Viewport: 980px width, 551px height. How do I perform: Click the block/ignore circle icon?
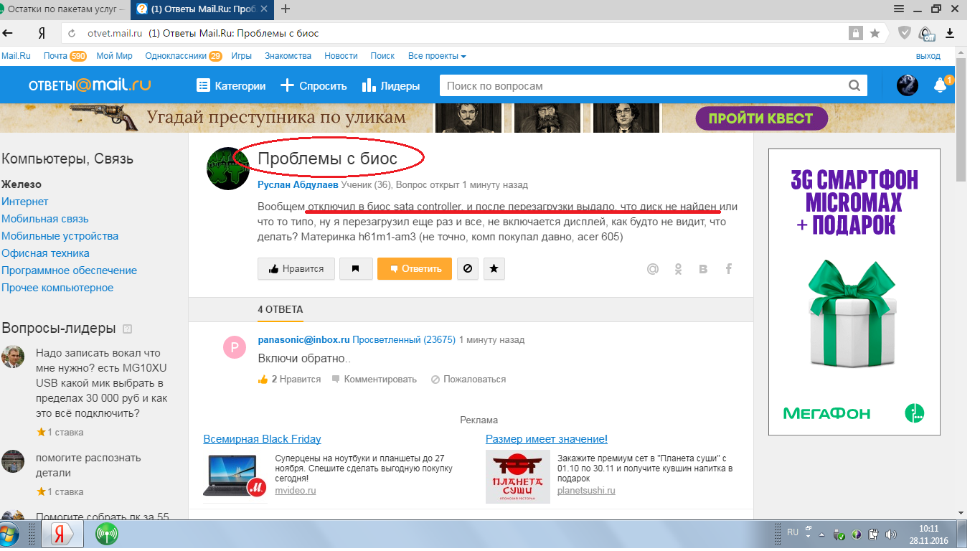[x=467, y=269]
